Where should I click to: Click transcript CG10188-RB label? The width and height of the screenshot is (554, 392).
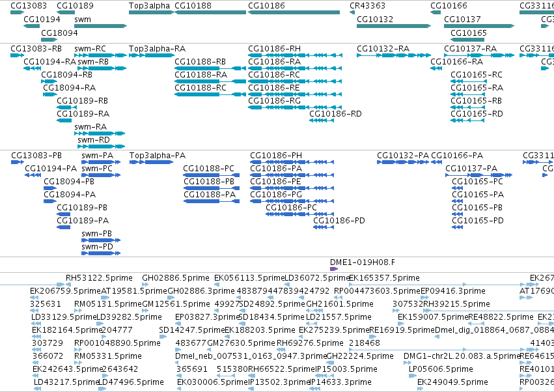(200, 61)
